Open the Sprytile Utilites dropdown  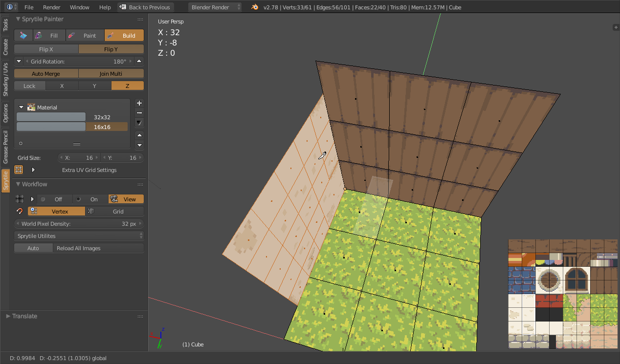pyautogui.click(x=79, y=236)
